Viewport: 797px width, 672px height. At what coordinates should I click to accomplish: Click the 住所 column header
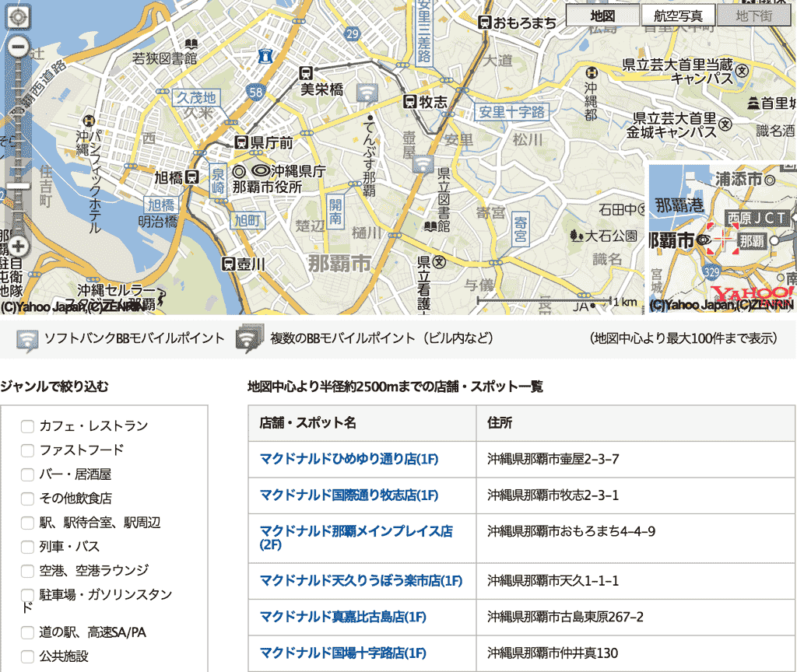(636, 423)
